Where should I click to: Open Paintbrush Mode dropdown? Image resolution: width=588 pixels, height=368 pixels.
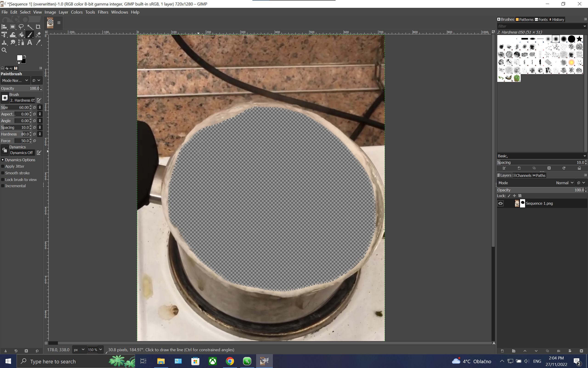coord(15,80)
